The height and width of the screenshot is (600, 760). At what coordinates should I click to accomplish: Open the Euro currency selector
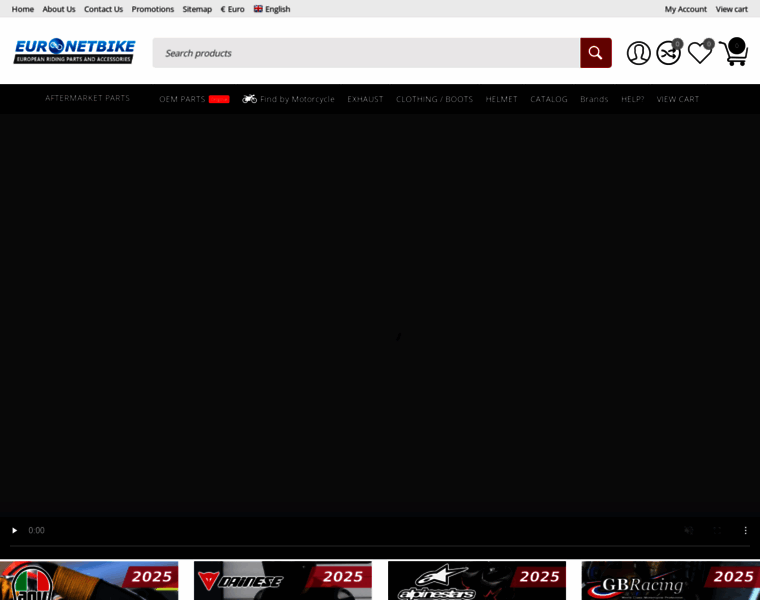coord(232,9)
